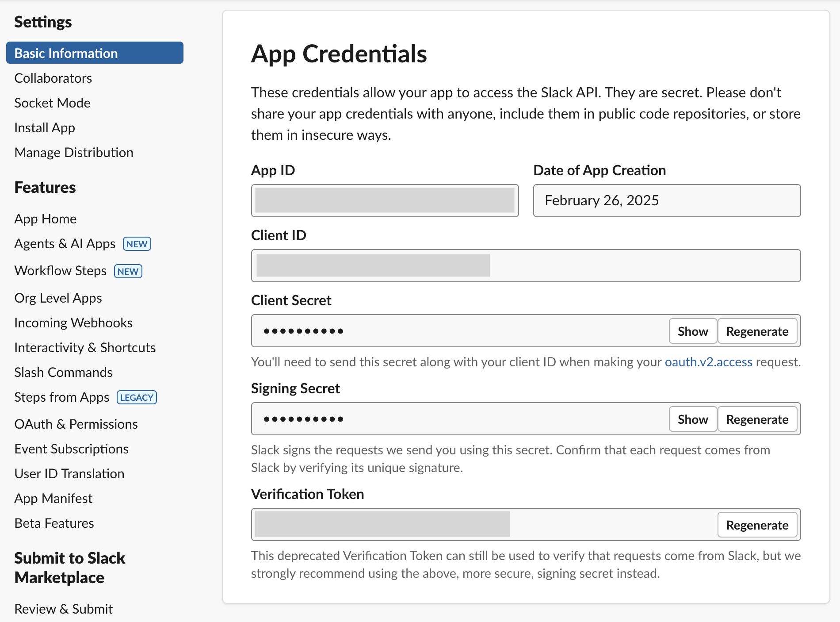The width and height of the screenshot is (840, 622).
Task: Click the NEW badge beside Workflow Steps
Action: 128,271
